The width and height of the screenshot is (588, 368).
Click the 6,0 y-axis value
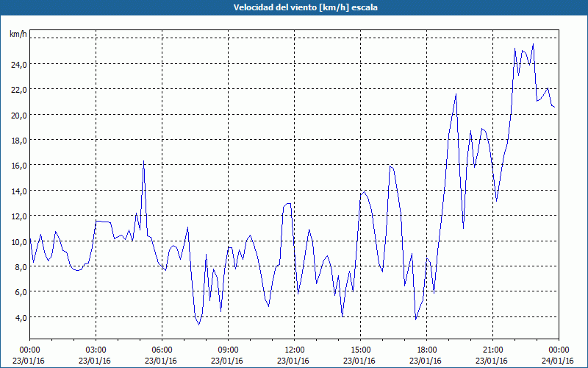[x=21, y=292]
